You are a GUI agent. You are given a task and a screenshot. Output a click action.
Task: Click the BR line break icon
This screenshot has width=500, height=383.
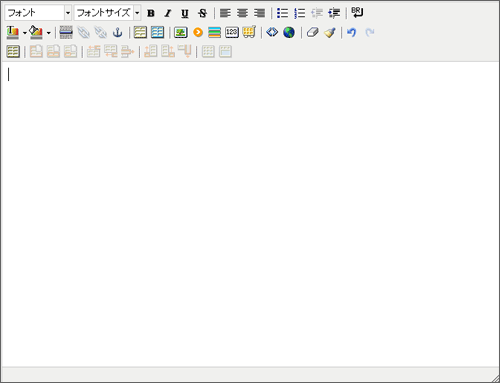pyautogui.click(x=357, y=13)
